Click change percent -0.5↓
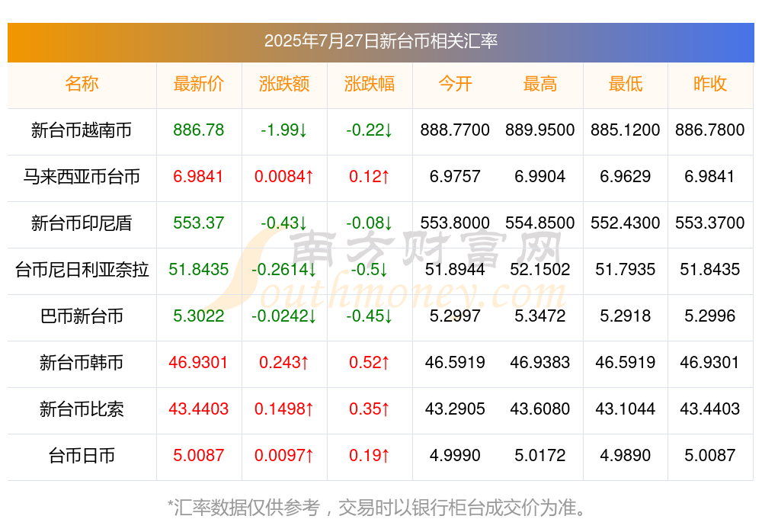 tap(370, 269)
